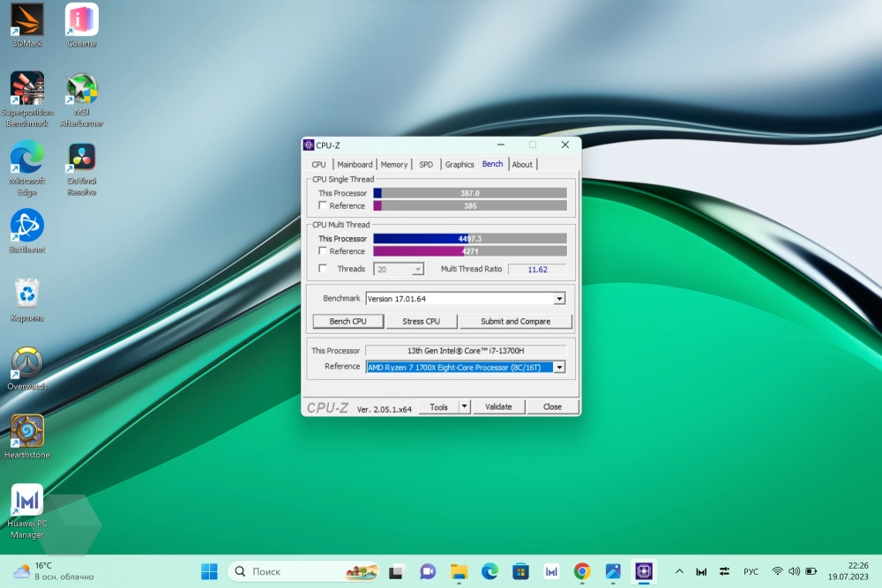Viewport: 882px width, 588px height.
Task: Expand the Tools dropdown arrow
Action: tap(465, 407)
